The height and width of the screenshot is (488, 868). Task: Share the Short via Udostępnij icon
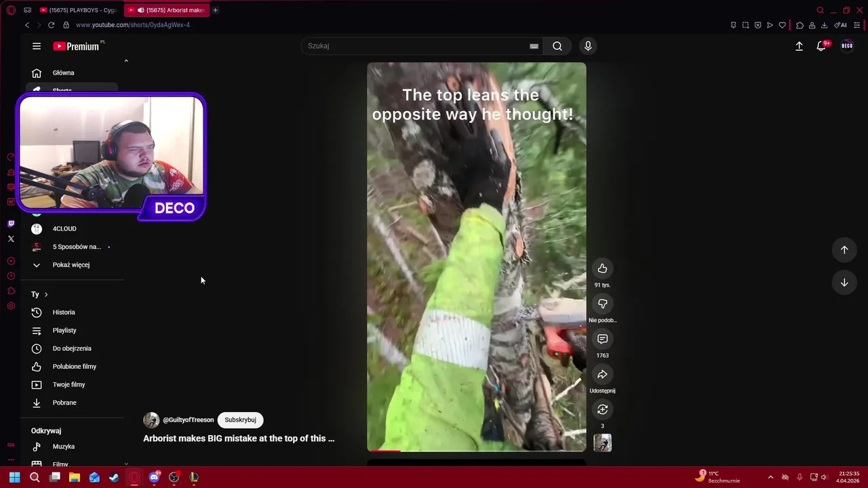602,374
